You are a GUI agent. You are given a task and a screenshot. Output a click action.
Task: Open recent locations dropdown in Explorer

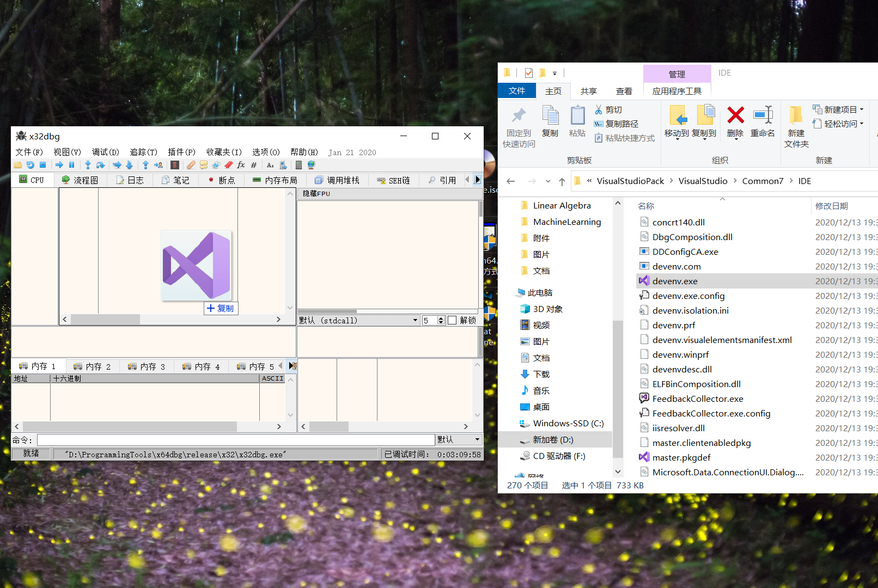tap(548, 181)
